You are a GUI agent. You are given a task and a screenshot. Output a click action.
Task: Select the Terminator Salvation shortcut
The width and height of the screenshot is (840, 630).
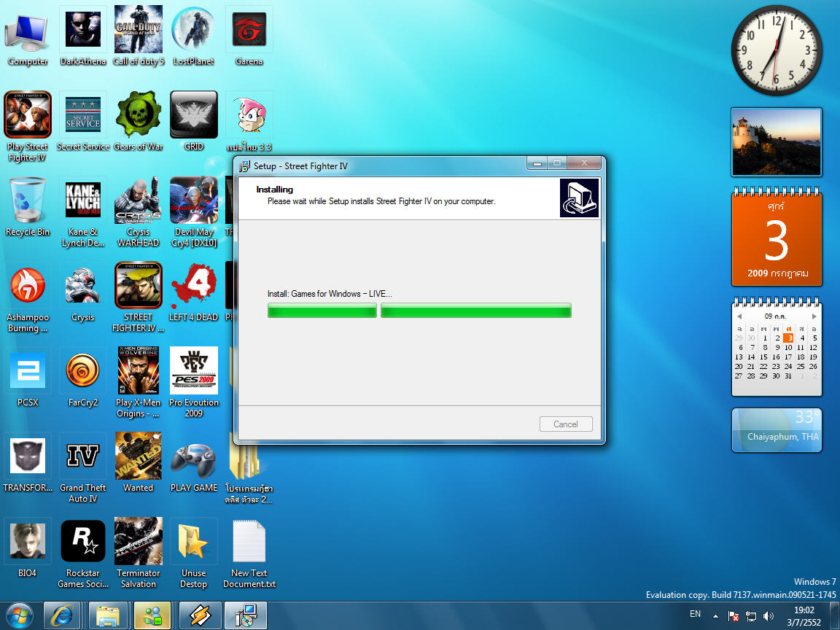coord(139,553)
